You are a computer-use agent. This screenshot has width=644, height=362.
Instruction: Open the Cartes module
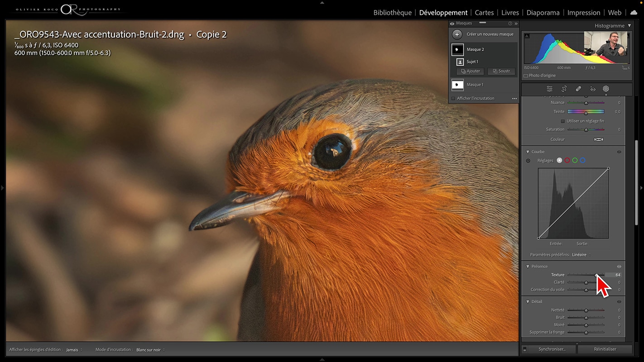[x=484, y=13]
